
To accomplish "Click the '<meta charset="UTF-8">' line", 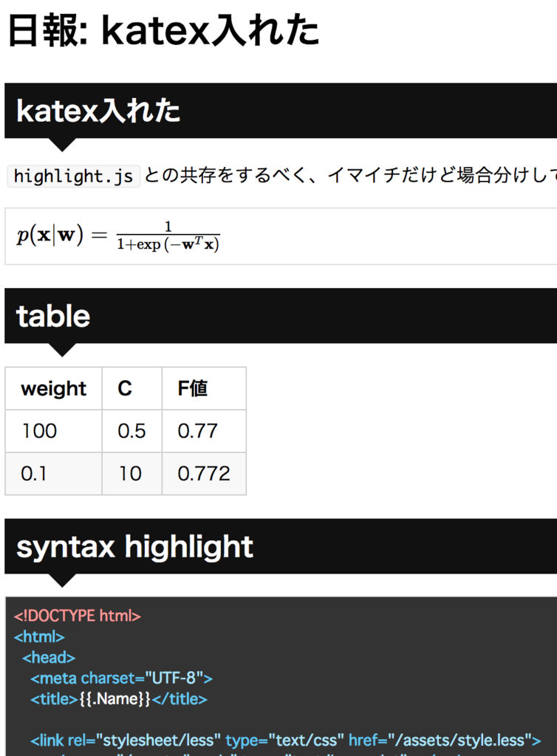I will (122, 678).
